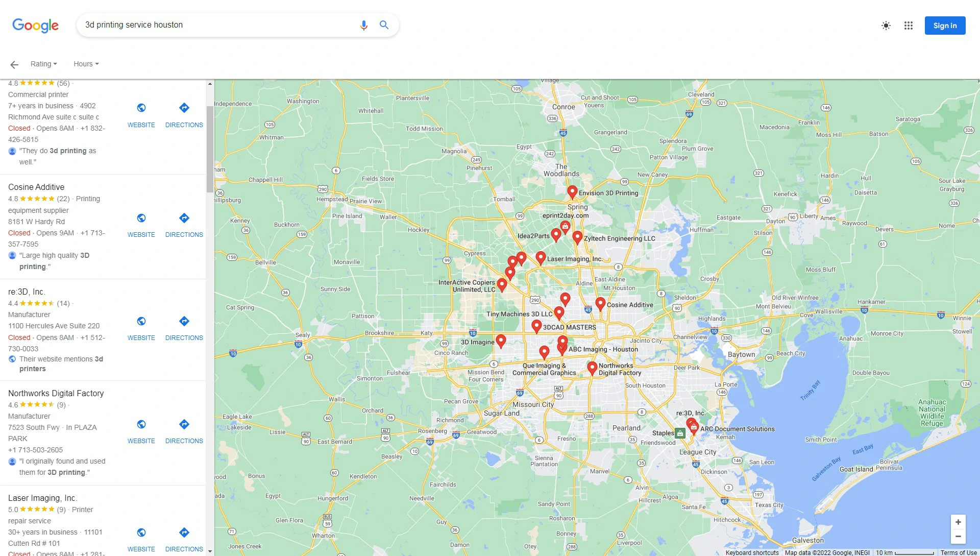Click the Directions icon for Cosine Additive
The image size is (980, 556).
184,218
